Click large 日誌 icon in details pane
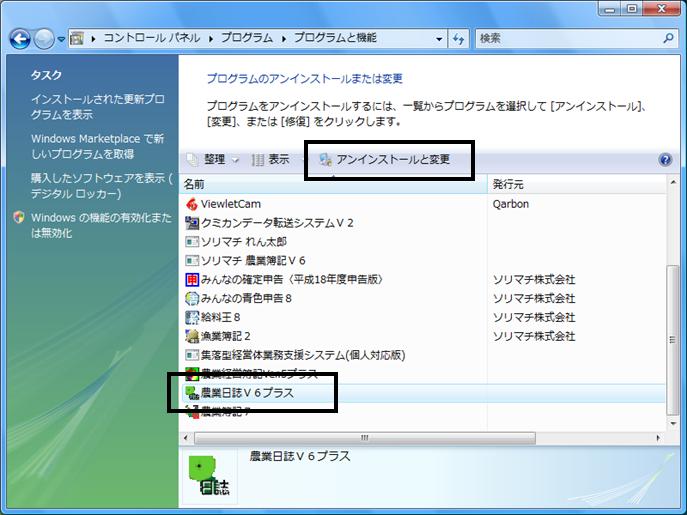Screen dimensions: 687x515 pos(209,476)
